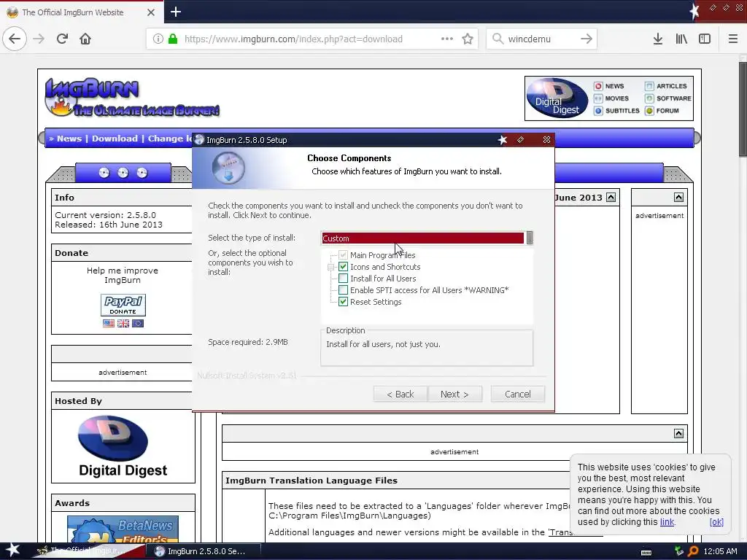This screenshot has height=560, width=747.
Task: Open the library bookshelf icon
Action: coord(681,39)
